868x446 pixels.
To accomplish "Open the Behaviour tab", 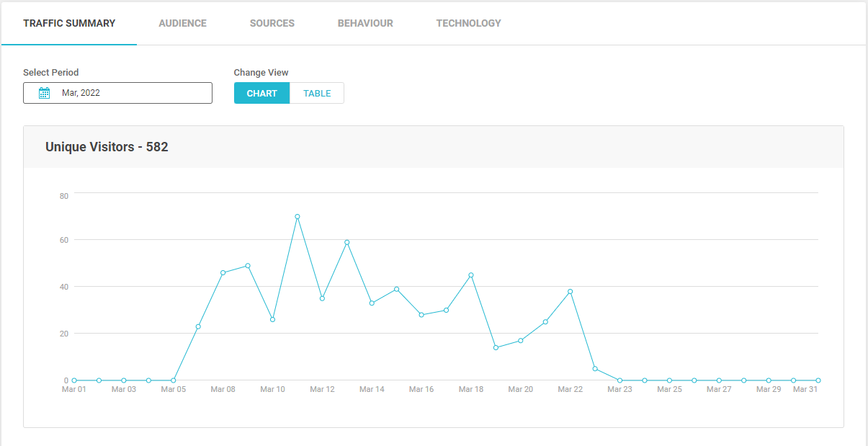I will pos(365,23).
